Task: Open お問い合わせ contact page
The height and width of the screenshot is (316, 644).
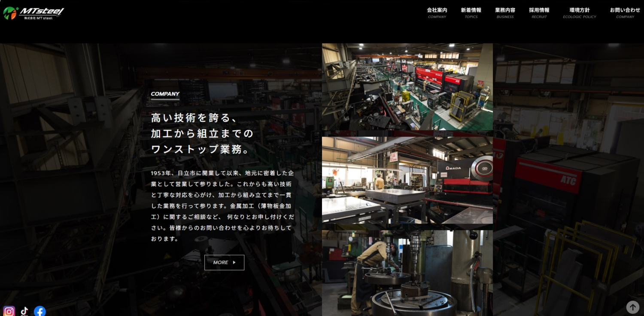Action: point(625,12)
